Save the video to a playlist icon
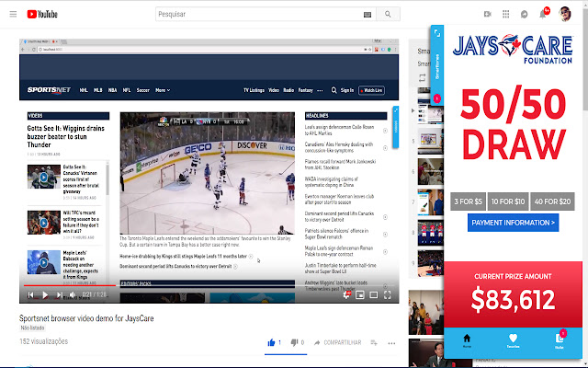Image resolution: width=588 pixels, height=368 pixels. (374, 342)
